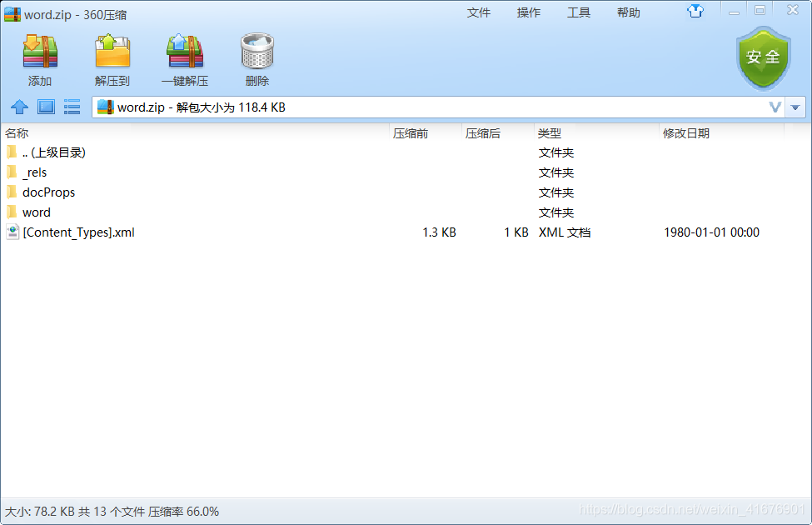Select the word folder name

pos(37,212)
